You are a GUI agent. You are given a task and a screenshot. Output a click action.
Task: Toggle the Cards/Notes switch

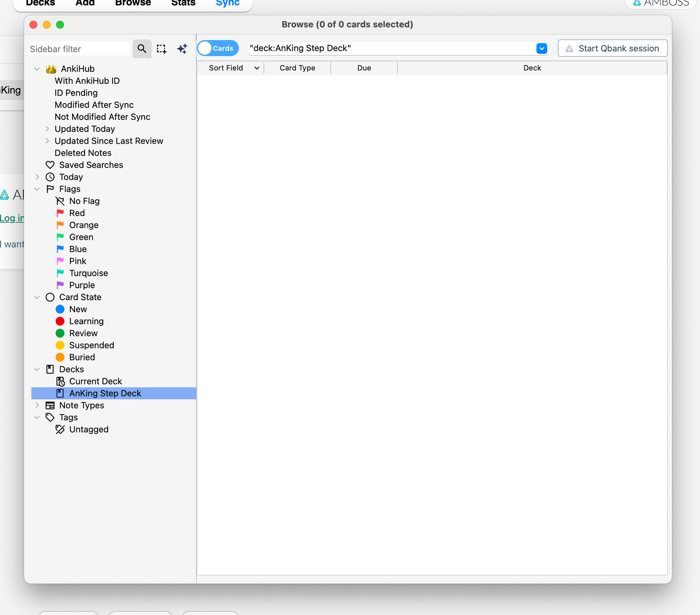click(218, 48)
